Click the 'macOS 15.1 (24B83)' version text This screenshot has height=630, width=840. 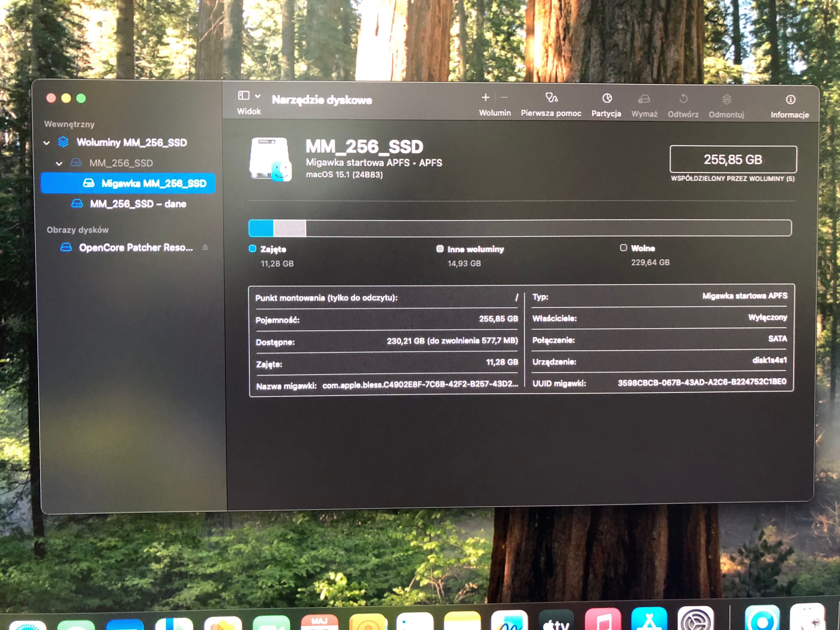pos(344,174)
